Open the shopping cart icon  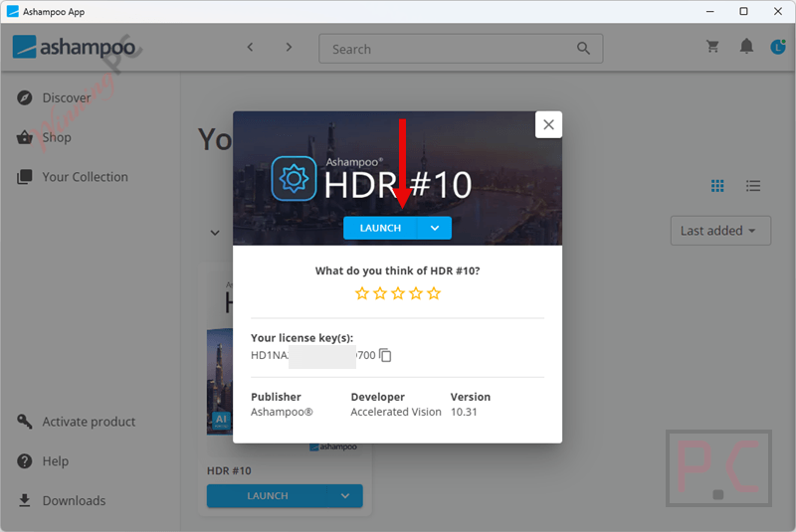tap(712, 47)
